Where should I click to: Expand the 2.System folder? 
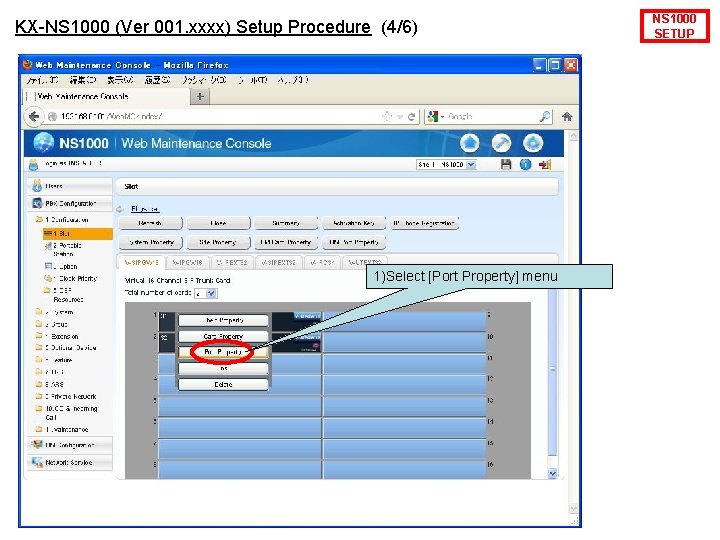click(39, 312)
